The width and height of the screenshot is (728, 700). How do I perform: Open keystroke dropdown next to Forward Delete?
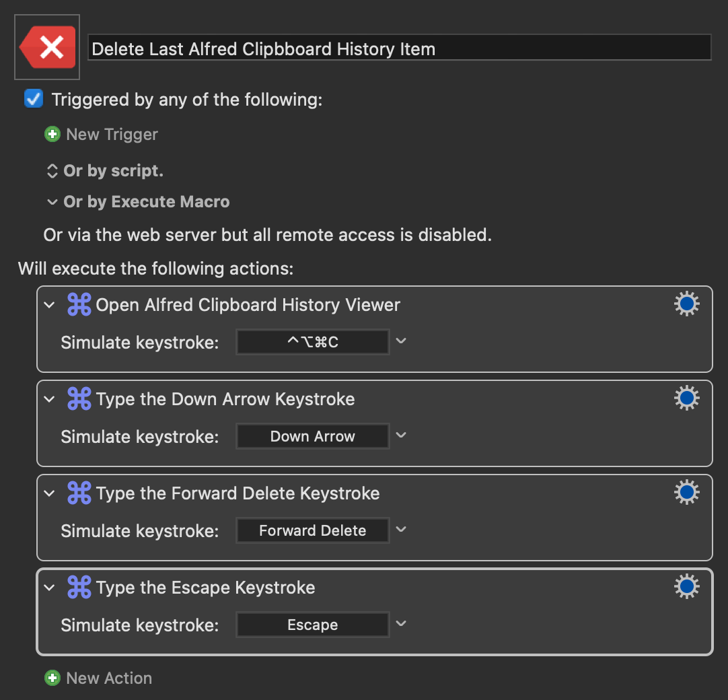point(401,530)
